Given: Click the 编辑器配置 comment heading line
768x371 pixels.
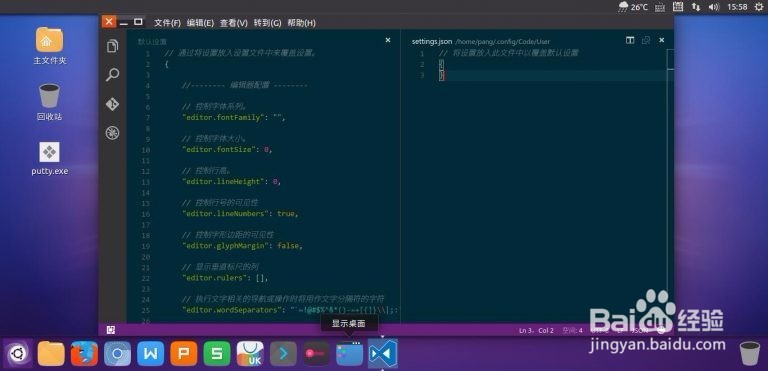Looking at the screenshot, I should click(x=244, y=85).
